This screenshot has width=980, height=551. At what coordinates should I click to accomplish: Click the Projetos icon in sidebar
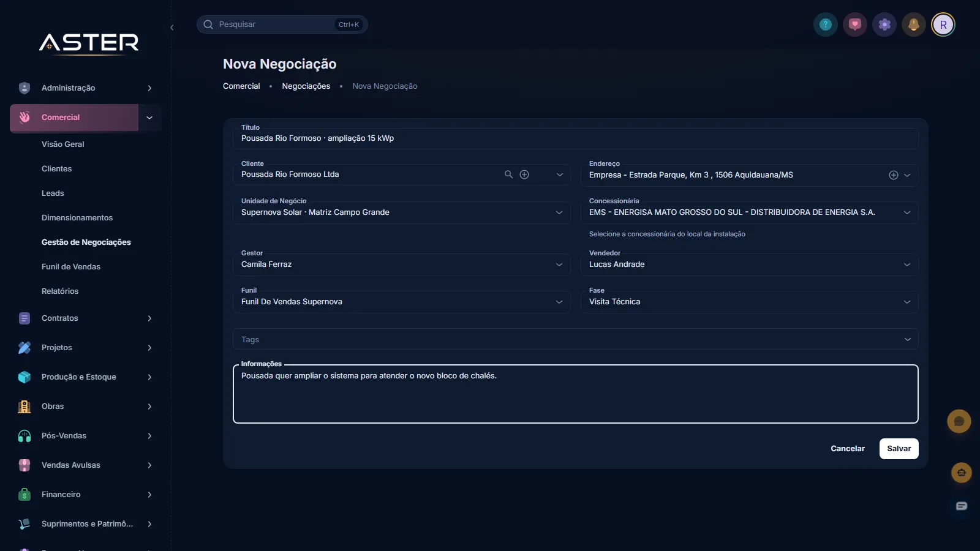pos(24,348)
